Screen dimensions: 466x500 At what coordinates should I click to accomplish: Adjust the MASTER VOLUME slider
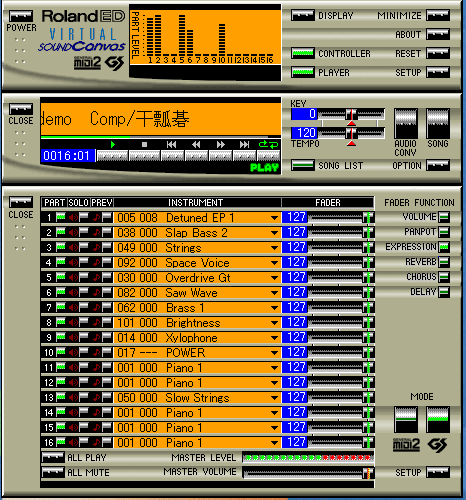tap(308, 473)
